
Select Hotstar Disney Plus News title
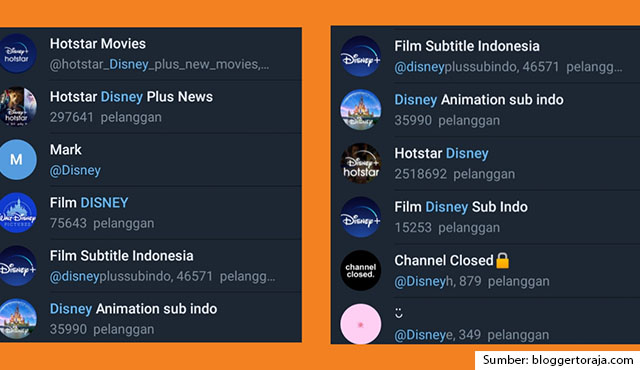[x=131, y=97]
